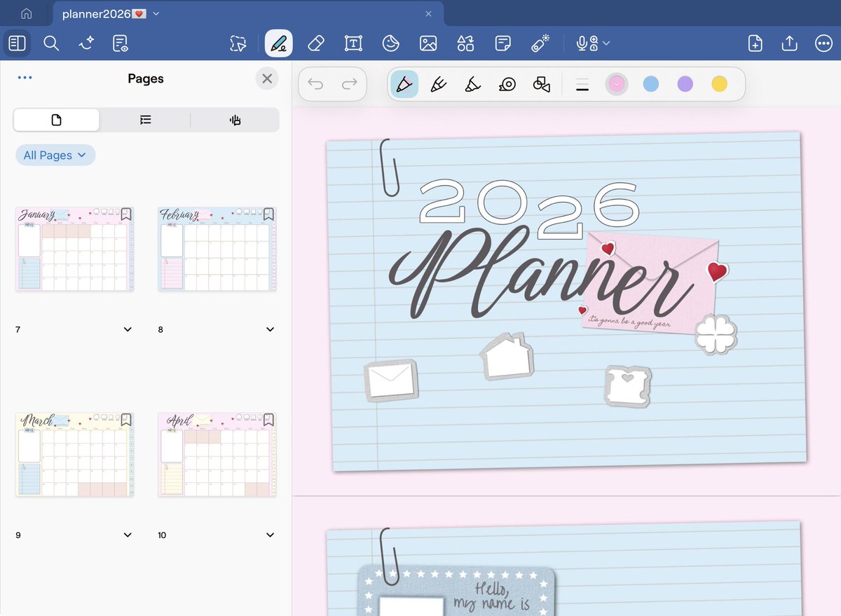Open the planner2026 tab title dropdown
This screenshot has width=841, height=616.
pyautogui.click(x=156, y=14)
